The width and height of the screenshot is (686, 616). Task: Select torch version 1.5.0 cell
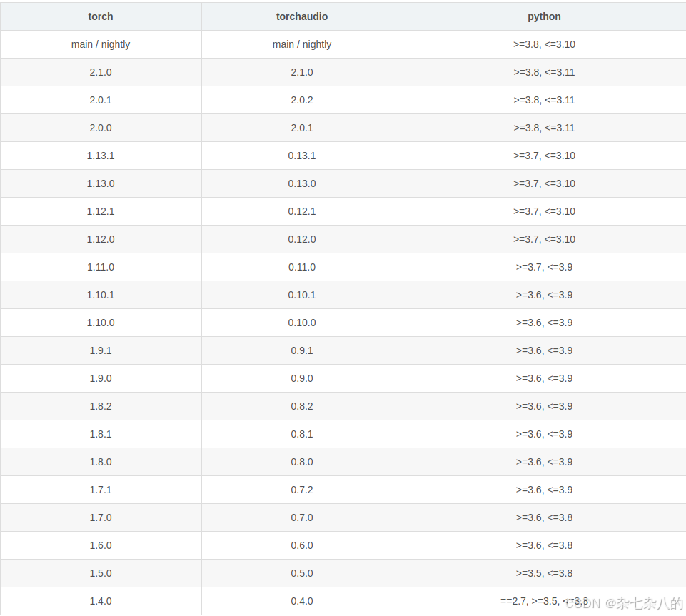click(x=101, y=574)
